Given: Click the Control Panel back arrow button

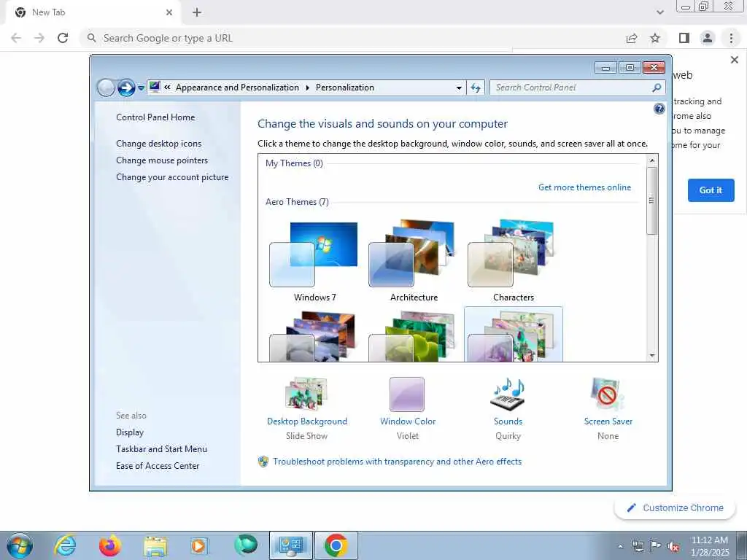Looking at the screenshot, I should coord(106,87).
